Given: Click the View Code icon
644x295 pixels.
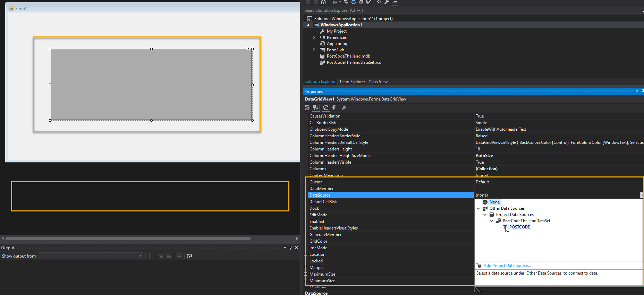Looking at the screenshot, I should (379, 2).
